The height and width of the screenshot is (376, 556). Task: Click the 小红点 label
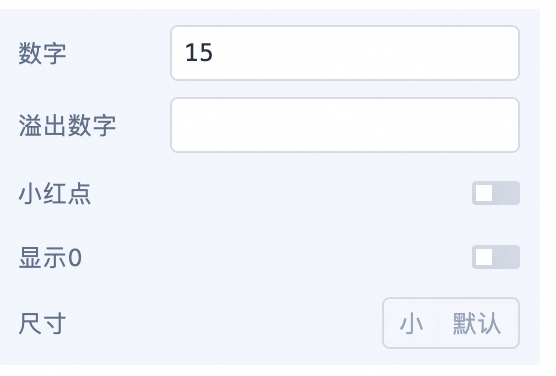(x=55, y=194)
